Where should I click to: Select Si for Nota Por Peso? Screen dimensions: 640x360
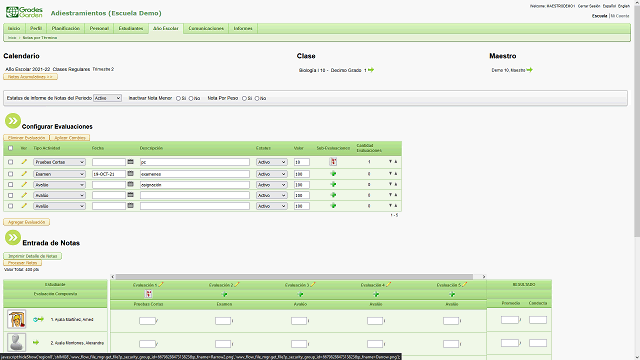tap(244, 98)
